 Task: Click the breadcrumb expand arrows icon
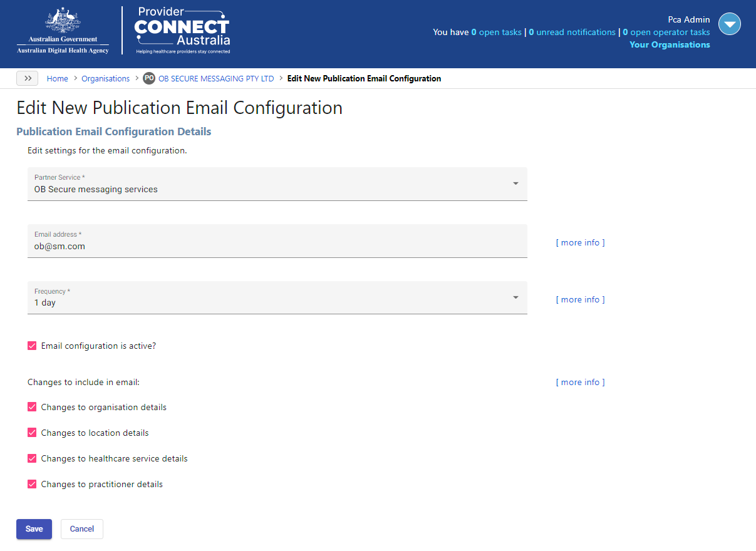[27, 78]
